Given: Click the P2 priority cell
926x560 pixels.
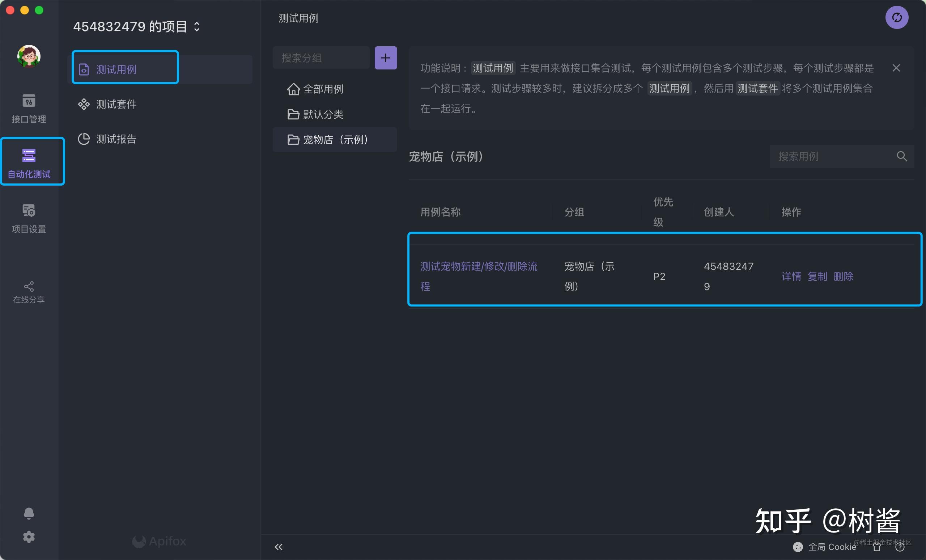Looking at the screenshot, I should [659, 277].
